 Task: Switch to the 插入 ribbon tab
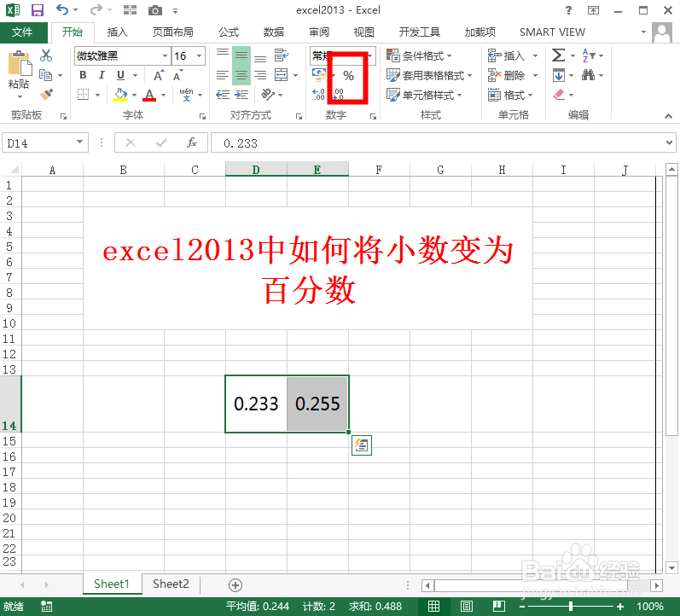point(118,32)
